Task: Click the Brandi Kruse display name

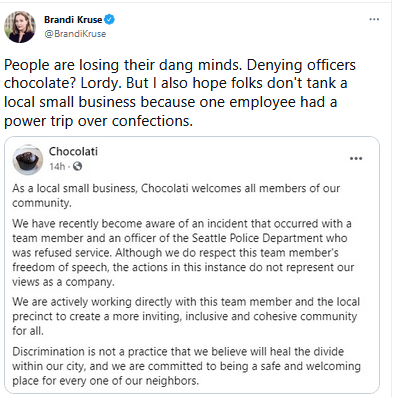Action: (x=73, y=20)
